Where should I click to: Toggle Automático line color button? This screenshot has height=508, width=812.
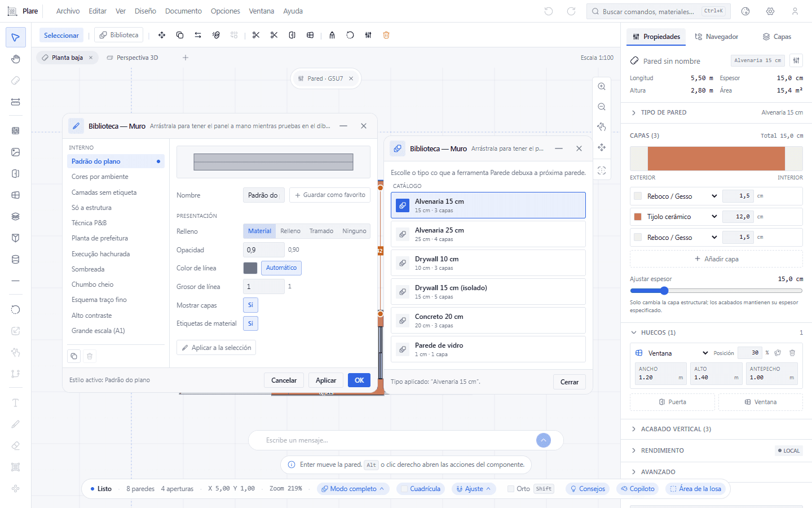coord(281,268)
